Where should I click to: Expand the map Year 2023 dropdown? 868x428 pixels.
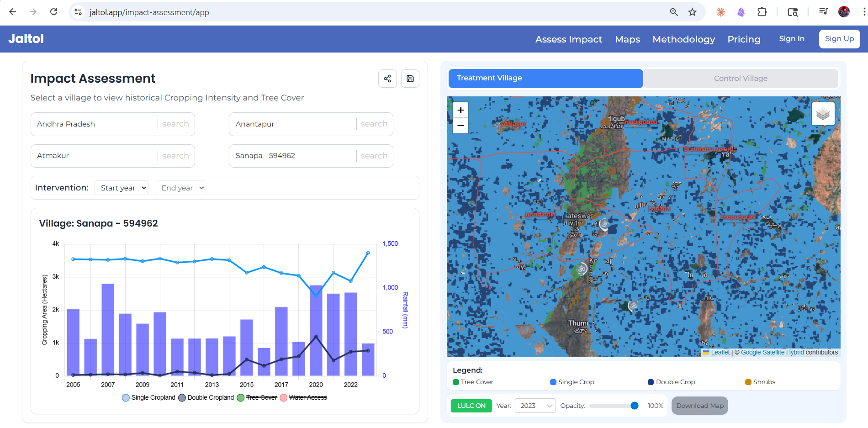pyautogui.click(x=535, y=406)
